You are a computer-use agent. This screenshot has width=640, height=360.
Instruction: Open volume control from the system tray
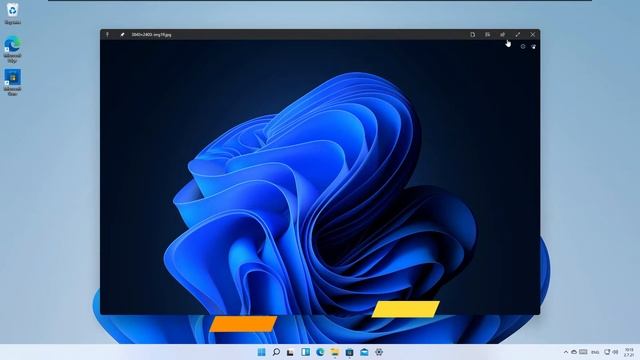615,352
